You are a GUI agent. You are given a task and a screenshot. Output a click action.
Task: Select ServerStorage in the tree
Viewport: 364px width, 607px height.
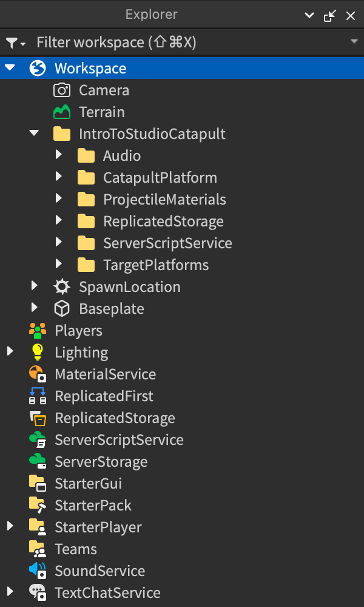[x=101, y=462]
